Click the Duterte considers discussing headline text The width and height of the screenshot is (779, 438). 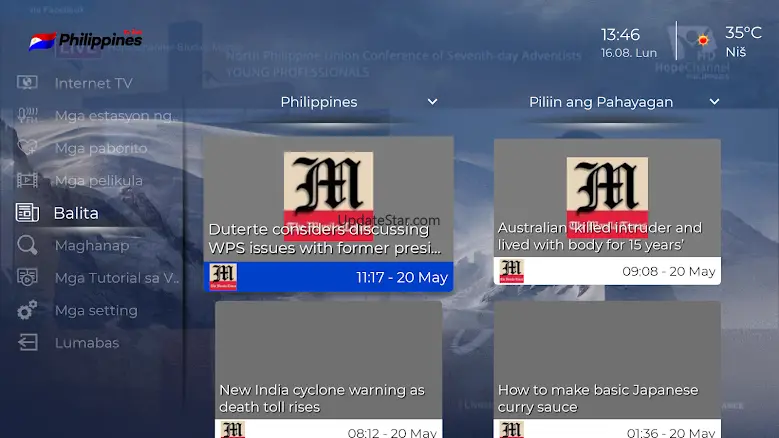pos(325,239)
